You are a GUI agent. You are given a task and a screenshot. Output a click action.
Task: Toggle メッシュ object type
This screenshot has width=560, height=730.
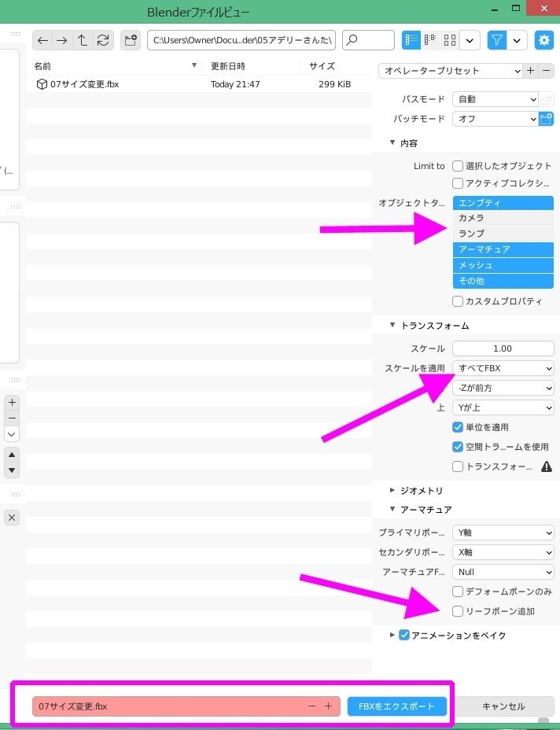(503, 265)
